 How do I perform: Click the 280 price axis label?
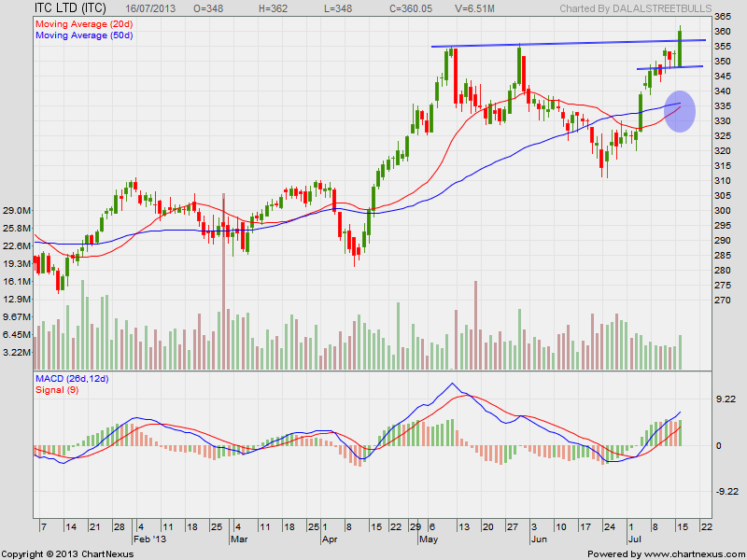[723, 271]
